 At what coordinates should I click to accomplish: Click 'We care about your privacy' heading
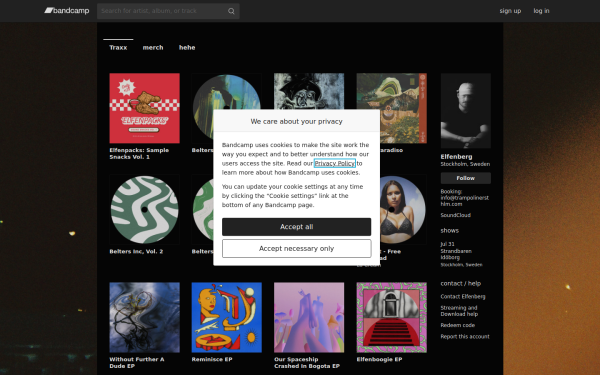coord(297,121)
